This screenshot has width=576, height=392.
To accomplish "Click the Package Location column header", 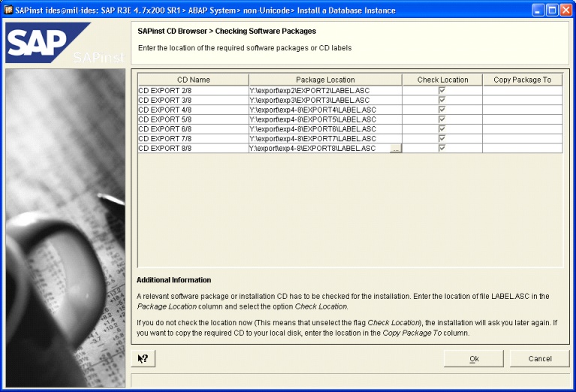I will 325,80.
